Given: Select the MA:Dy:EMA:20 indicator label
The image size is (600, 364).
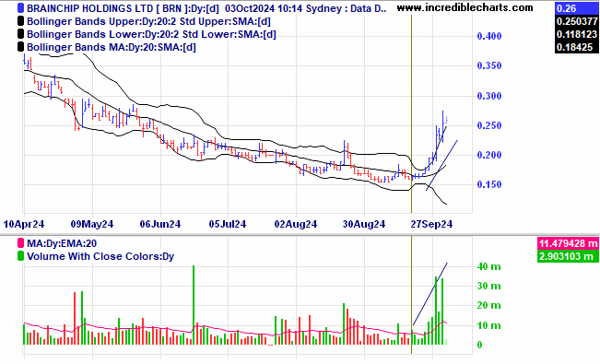Looking at the screenshot, I should point(62,243).
